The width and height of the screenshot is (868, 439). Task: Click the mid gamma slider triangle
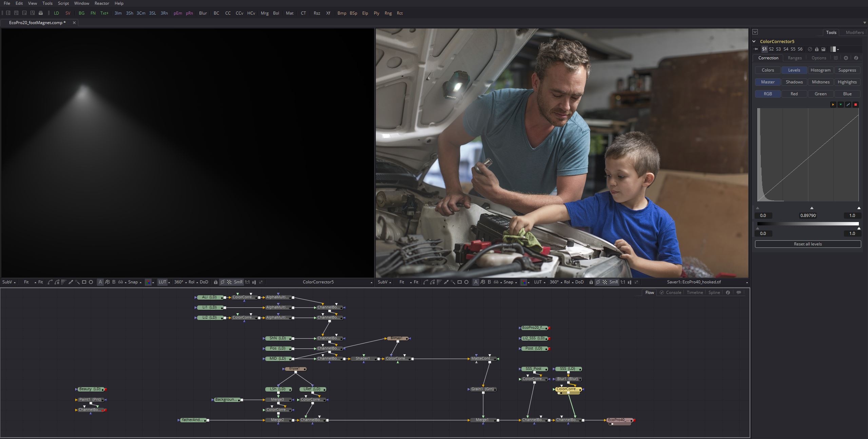(x=812, y=208)
